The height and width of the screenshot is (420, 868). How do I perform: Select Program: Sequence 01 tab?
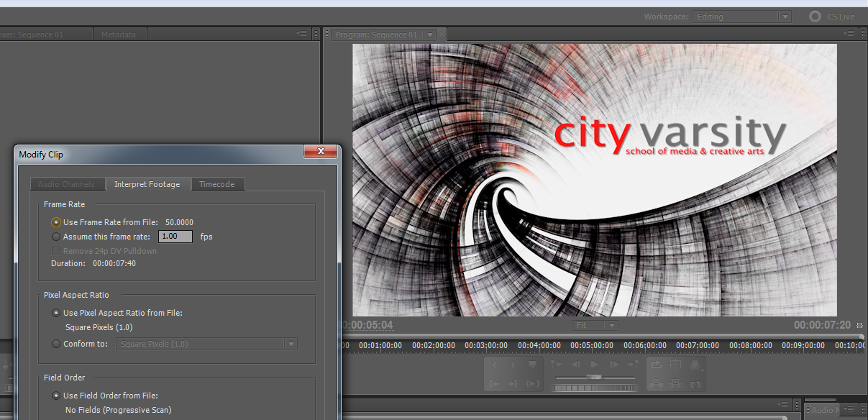pos(376,35)
